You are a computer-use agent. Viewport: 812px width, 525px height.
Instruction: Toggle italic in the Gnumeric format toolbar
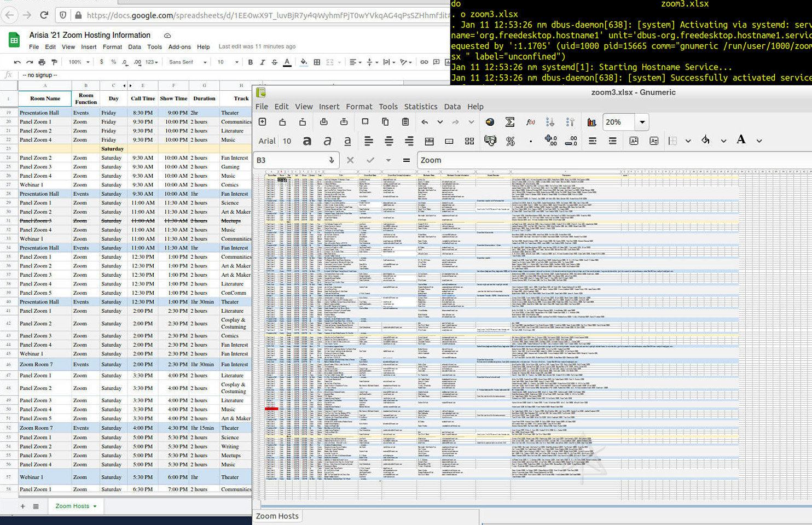(x=327, y=141)
